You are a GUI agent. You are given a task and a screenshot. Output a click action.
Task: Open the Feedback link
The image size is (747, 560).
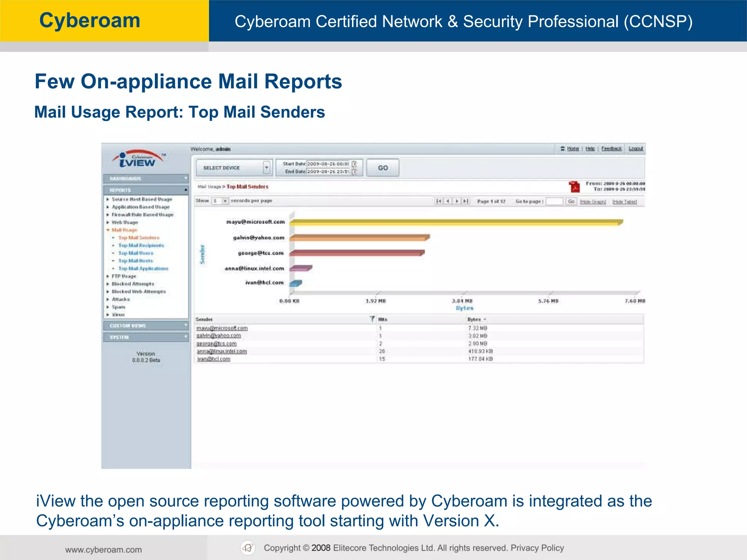click(612, 148)
